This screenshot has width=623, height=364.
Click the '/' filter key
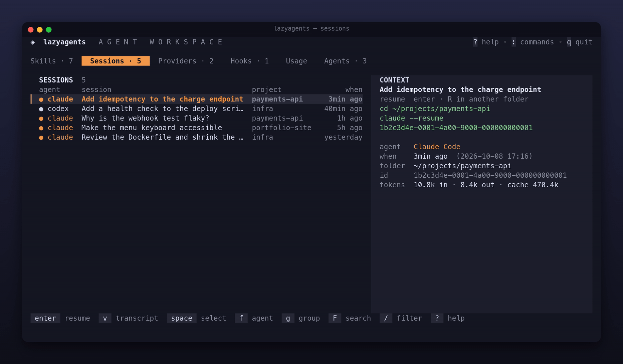386,318
